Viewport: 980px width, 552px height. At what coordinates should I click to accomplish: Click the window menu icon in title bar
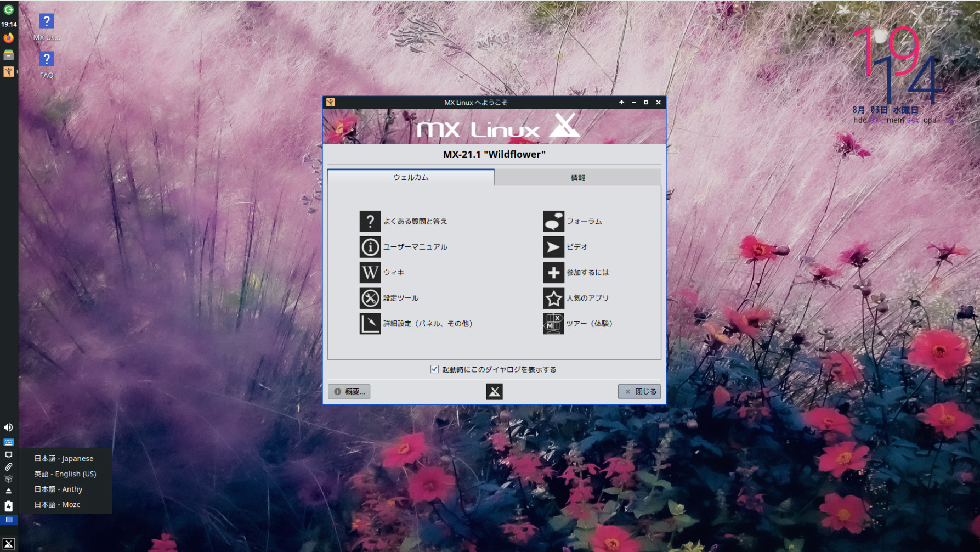pyautogui.click(x=330, y=102)
